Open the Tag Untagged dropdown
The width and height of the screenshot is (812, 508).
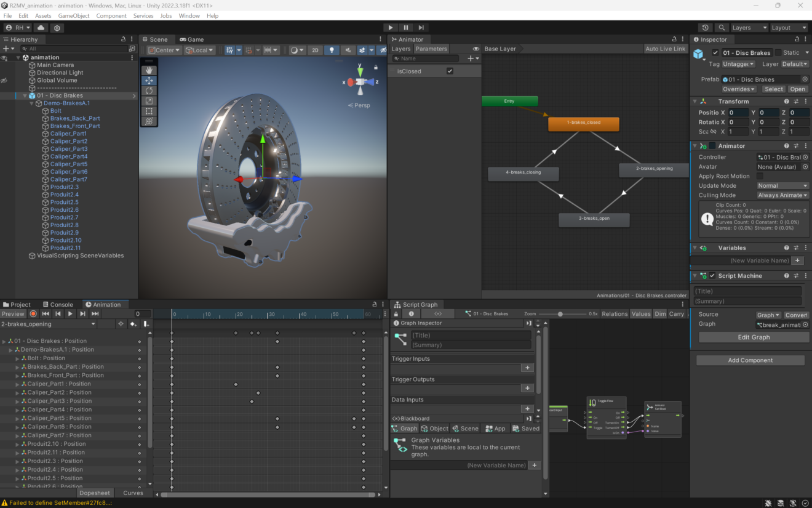point(739,64)
